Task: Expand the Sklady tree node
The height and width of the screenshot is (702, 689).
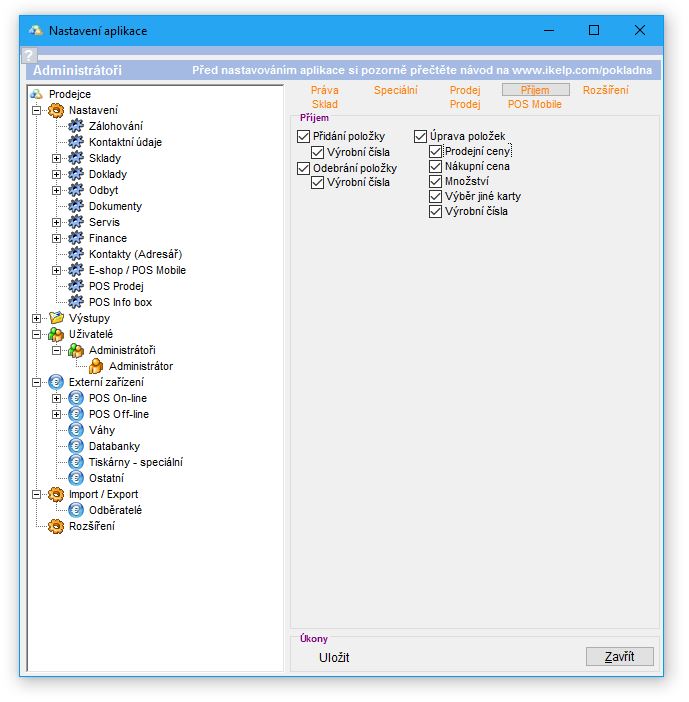Action: tap(57, 158)
